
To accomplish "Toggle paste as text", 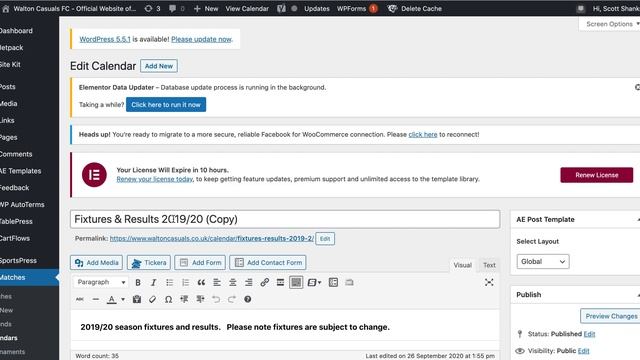I will click(x=137, y=299).
